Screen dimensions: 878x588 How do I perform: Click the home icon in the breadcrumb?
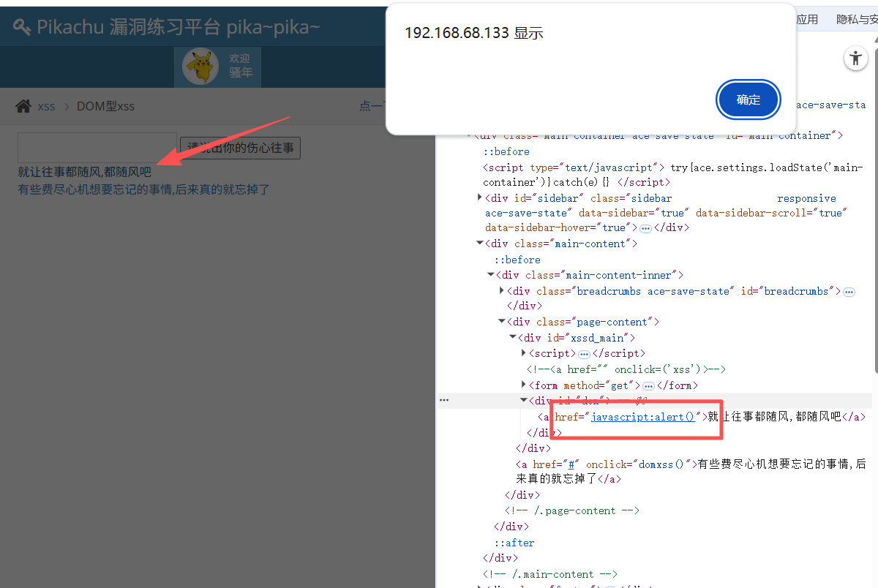click(24, 106)
